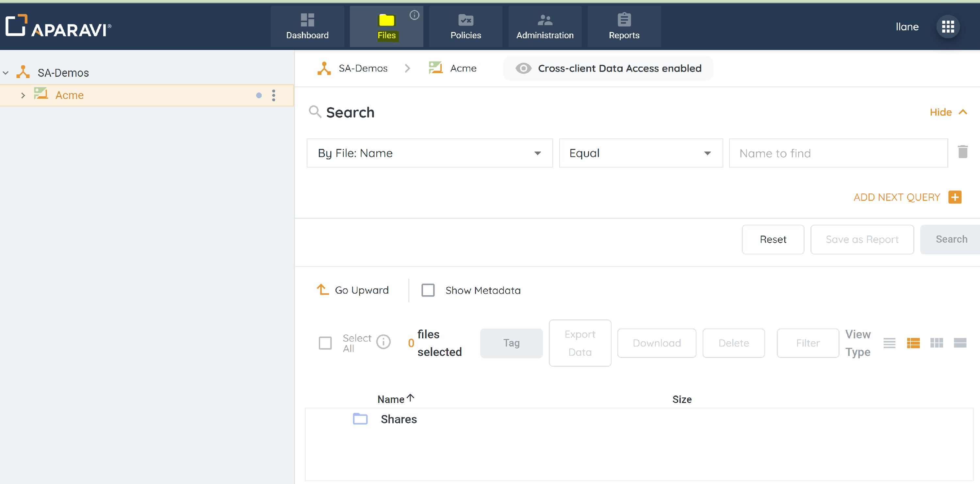Open the By File: Name dropdown
Screen dimensions: 980x484
(x=430, y=153)
